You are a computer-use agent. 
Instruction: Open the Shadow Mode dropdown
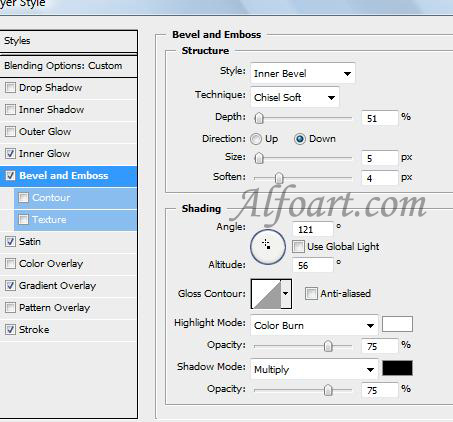pyautogui.click(x=314, y=369)
